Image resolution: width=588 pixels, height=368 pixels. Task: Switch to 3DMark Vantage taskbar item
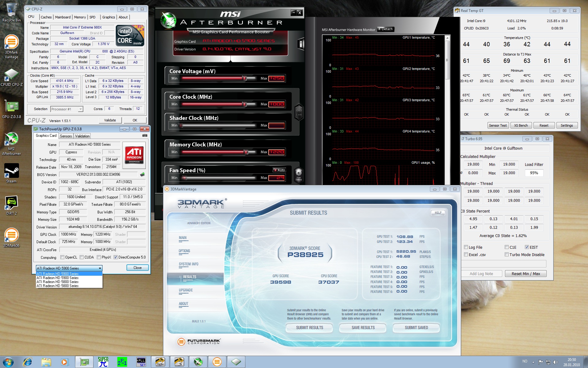click(217, 362)
